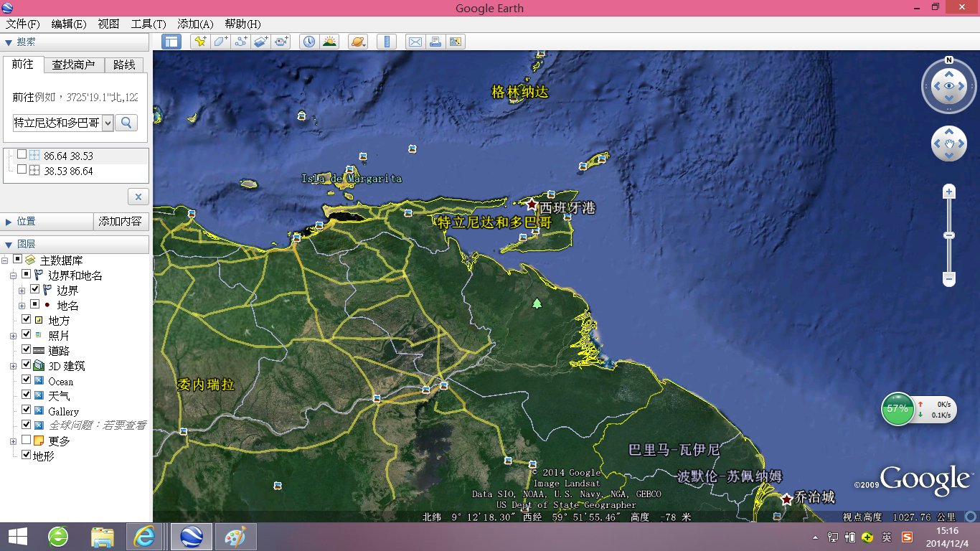Open the 工具(T) menu
Viewport: 980px width, 551px height.
(x=148, y=24)
